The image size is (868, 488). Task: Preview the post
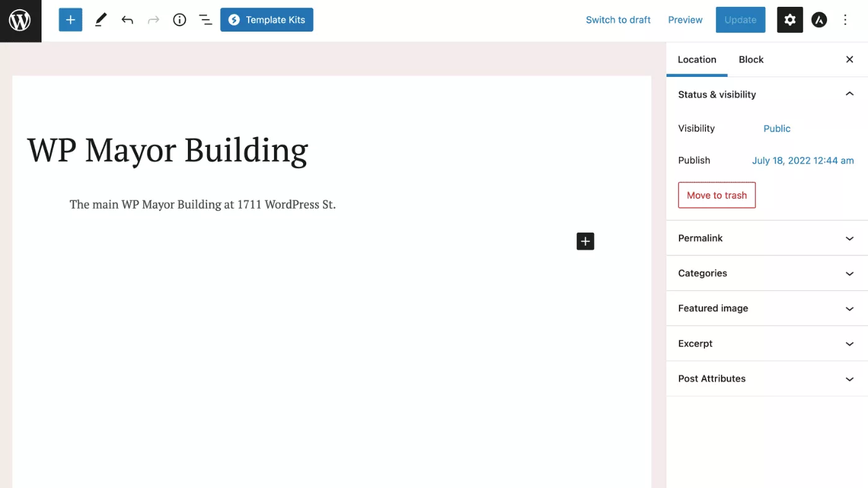pyautogui.click(x=685, y=20)
